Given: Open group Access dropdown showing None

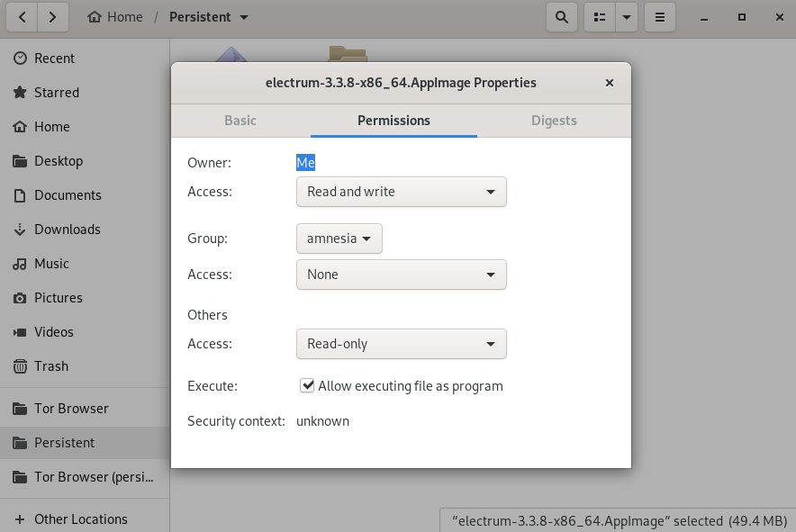Looking at the screenshot, I should point(401,275).
